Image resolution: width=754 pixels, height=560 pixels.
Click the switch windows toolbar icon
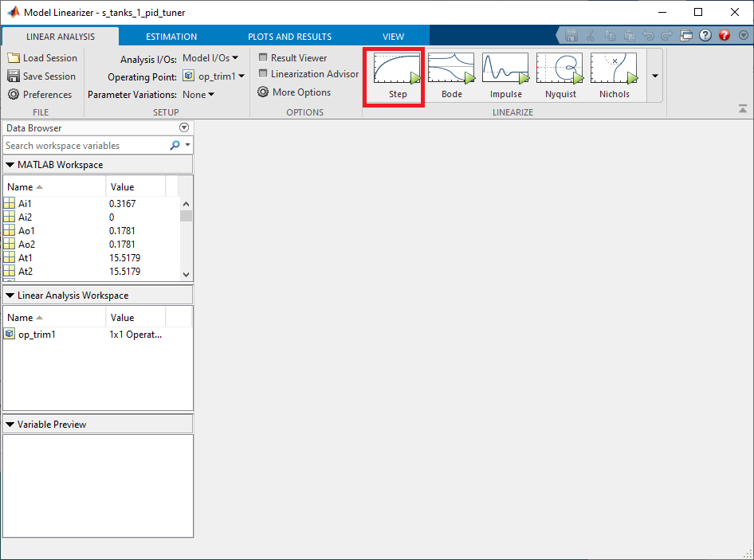pos(686,35)
